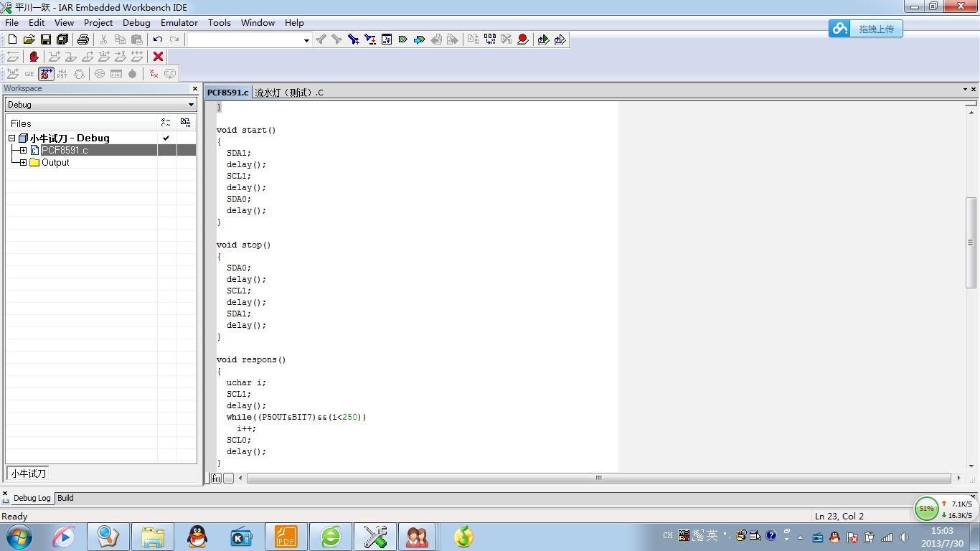
Task: Click the Go to Definition arrow icon
Action: pos(420,39)
